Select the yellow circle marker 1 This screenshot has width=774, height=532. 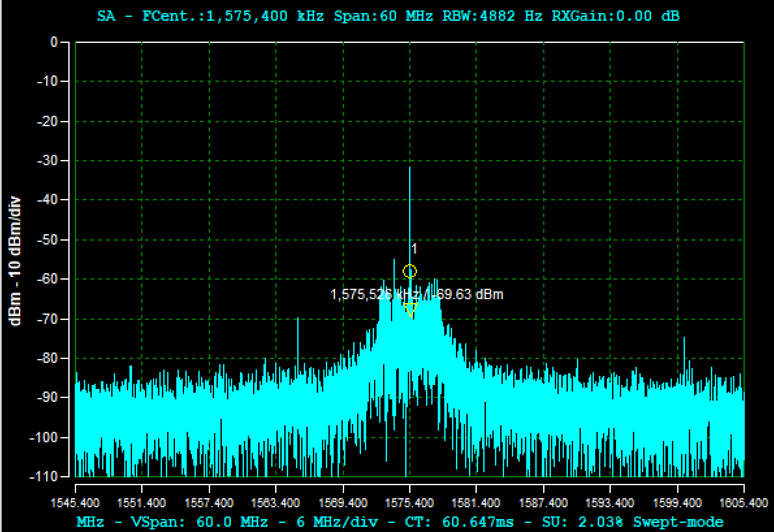tap(410, 271)
